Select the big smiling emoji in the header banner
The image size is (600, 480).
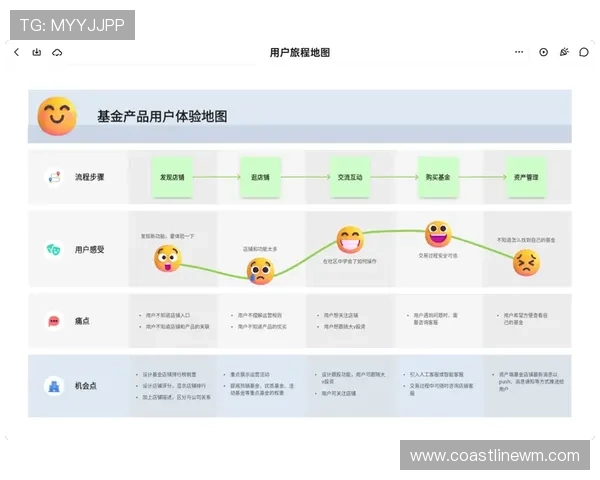click(x=57, y=116)
